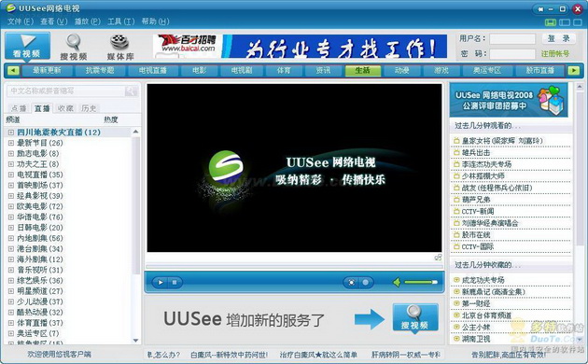Expand the 四川地震救灾直播 (12) category

click(x=11, y=133)
